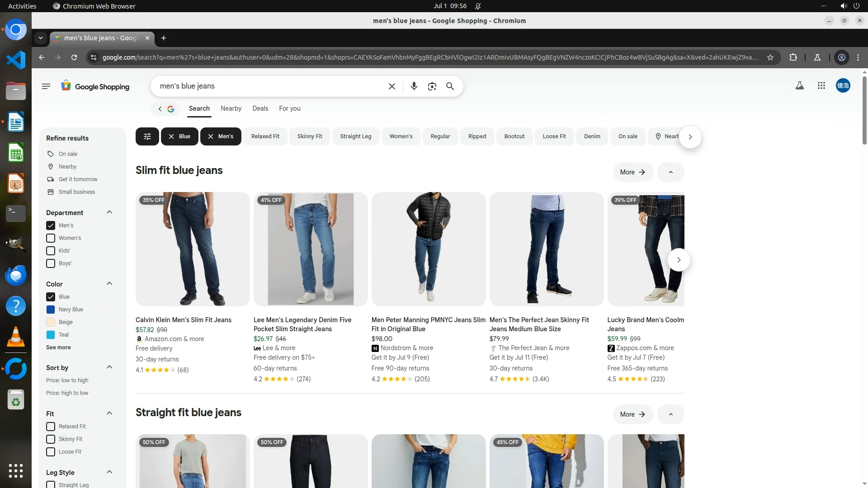Enable the Relaxed Fit checkbox
Viewport: 868px width, 488px height.
(51, 427)
